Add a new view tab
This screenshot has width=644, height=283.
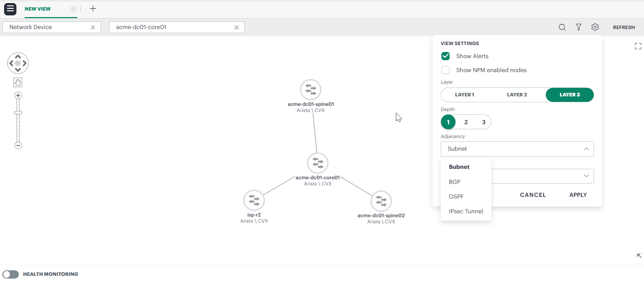[x=93, y=9]
